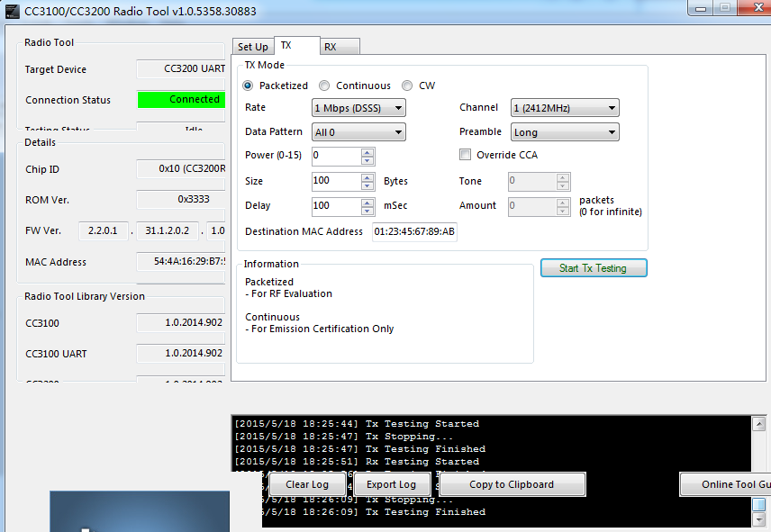Open the Preamble dropdown
Screen dimensions: 771x532
tap(565, 132)
